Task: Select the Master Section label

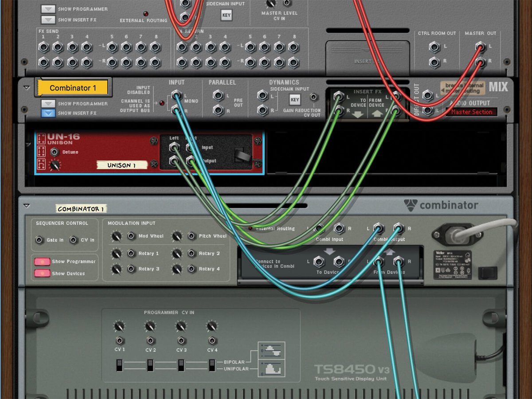Action: click(472, 111)
